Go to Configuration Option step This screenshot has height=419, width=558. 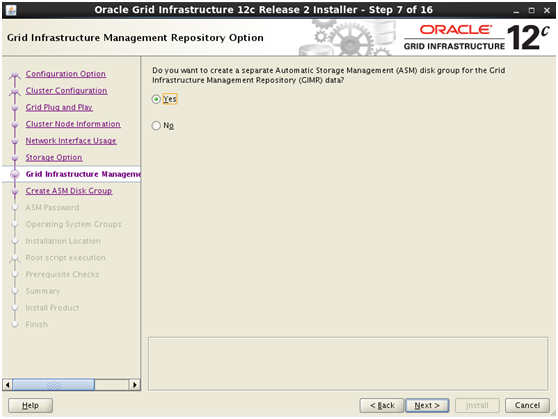[x=65, y=74]
